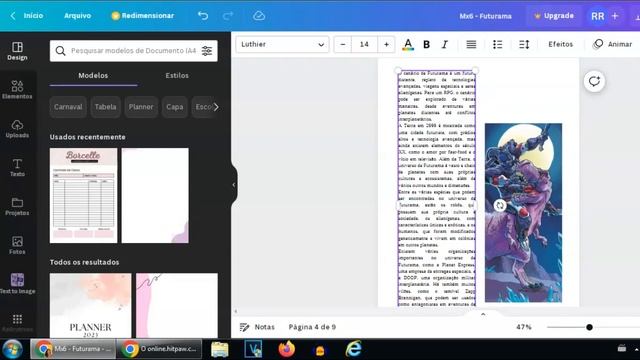Select the Planner category chip
Image resolution: width=640 pixels, height=360 pixels.
coord(141,107)
